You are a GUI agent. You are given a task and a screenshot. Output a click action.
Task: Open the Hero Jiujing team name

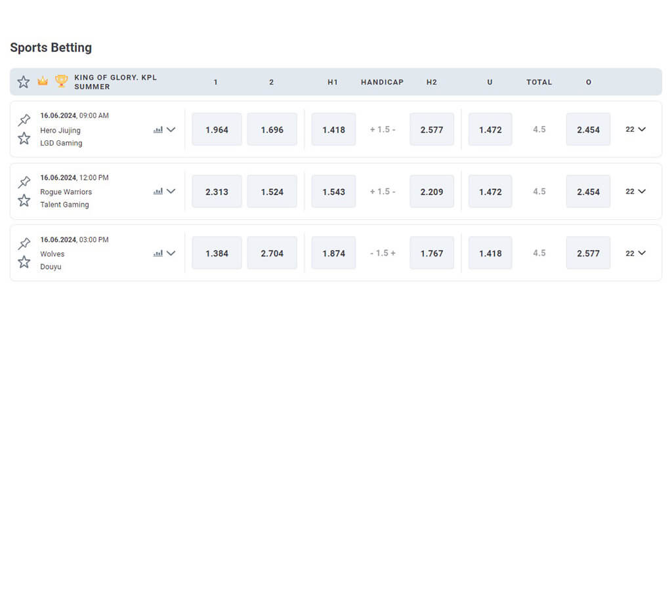click(60, 131)
